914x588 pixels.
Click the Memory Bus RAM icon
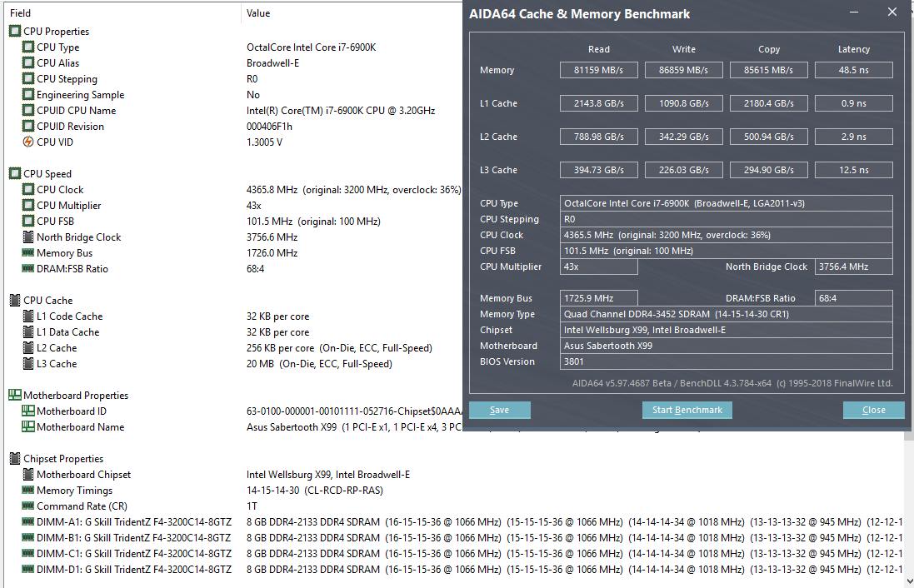pos(28,253)
